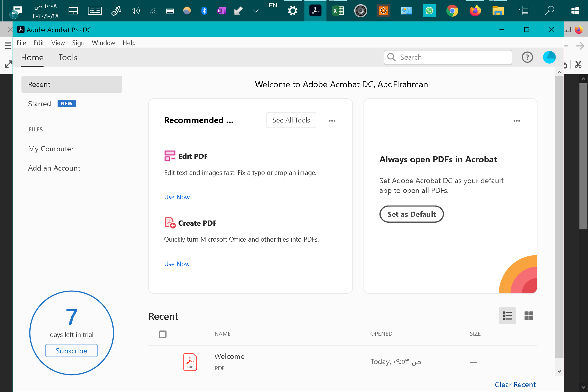This screenshot has width=588, height=392.
Task: Open the File menu
Action: click(21, 43)
